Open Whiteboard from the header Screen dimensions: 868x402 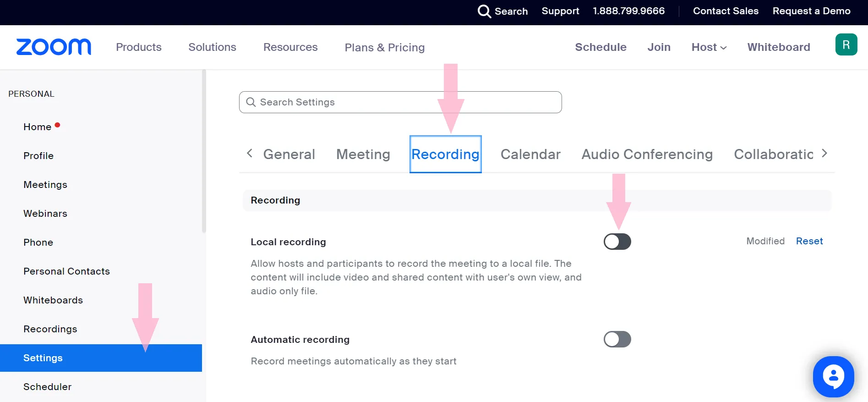pos(779,47)
